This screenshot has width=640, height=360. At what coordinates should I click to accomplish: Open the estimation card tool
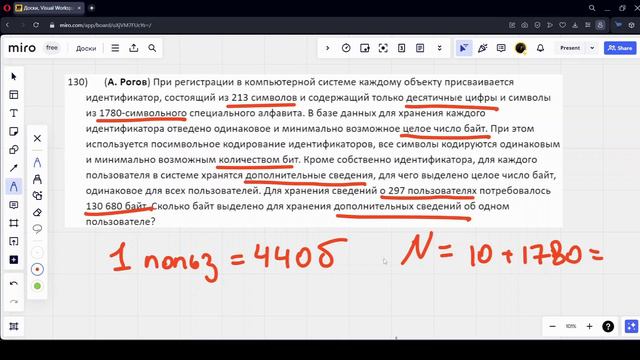pos(402,48)
